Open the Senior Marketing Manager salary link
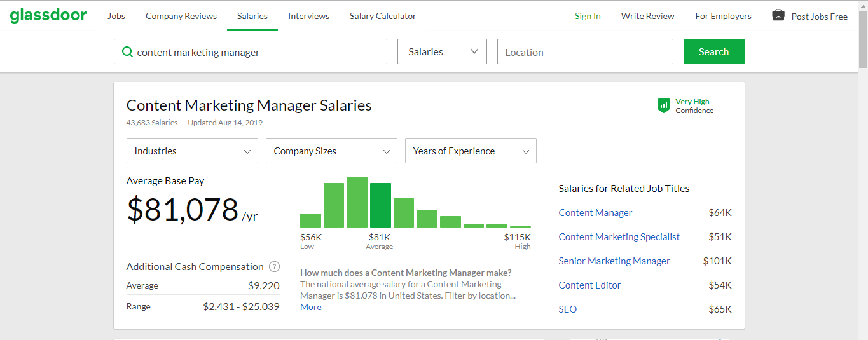 pos(614,261)
